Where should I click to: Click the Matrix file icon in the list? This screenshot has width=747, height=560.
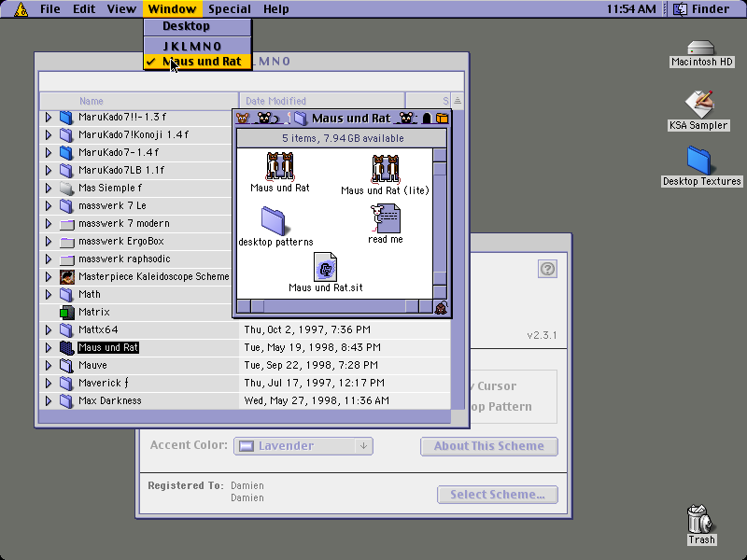point(67,313)
